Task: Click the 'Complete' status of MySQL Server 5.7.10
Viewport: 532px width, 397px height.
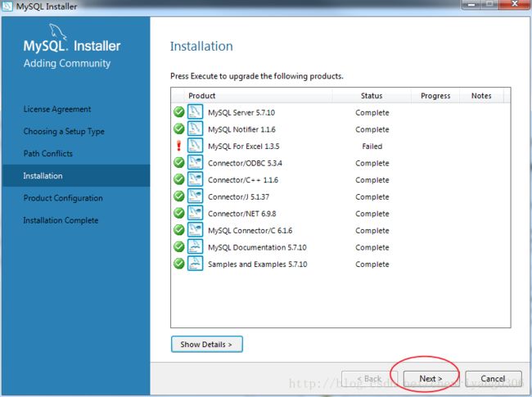Action: (x=372, y=113)
